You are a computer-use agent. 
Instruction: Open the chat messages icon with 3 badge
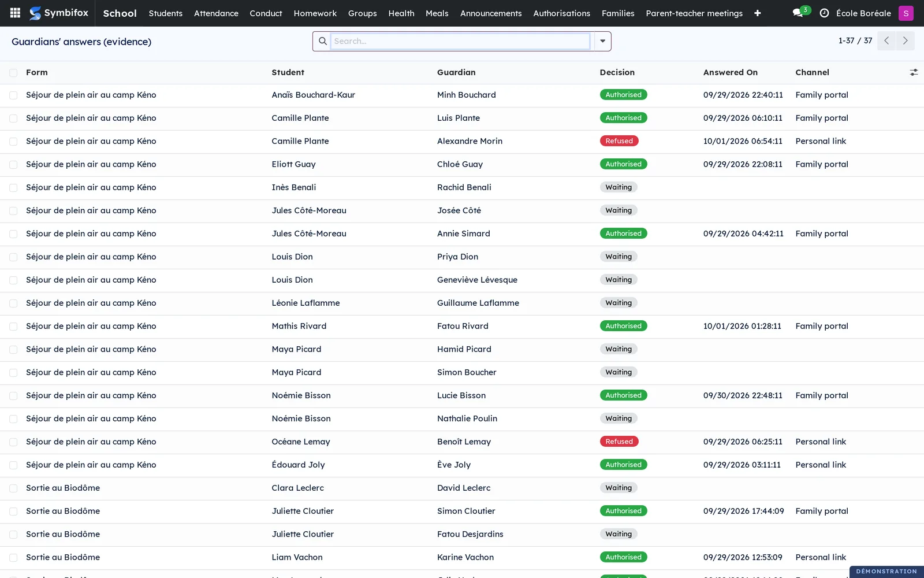coord(800,12)
